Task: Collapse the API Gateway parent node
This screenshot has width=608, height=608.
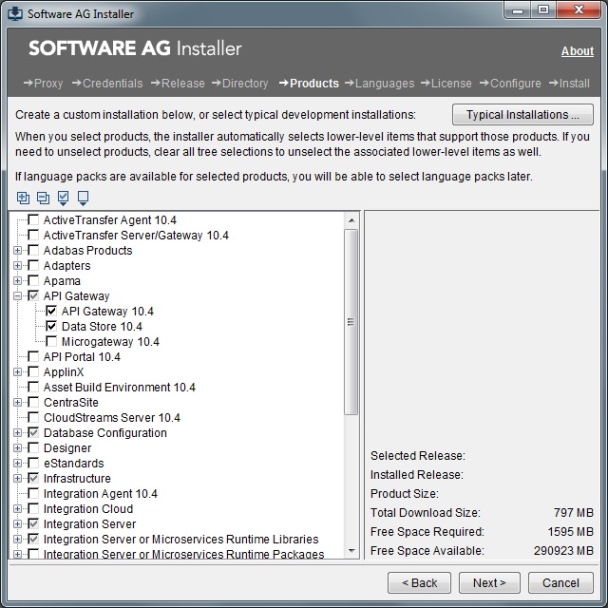Action: [x=17, y=296]
